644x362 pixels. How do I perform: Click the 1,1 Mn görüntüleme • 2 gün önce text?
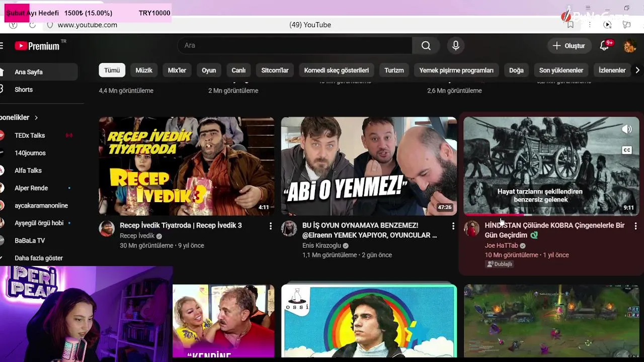pos(347,255)
